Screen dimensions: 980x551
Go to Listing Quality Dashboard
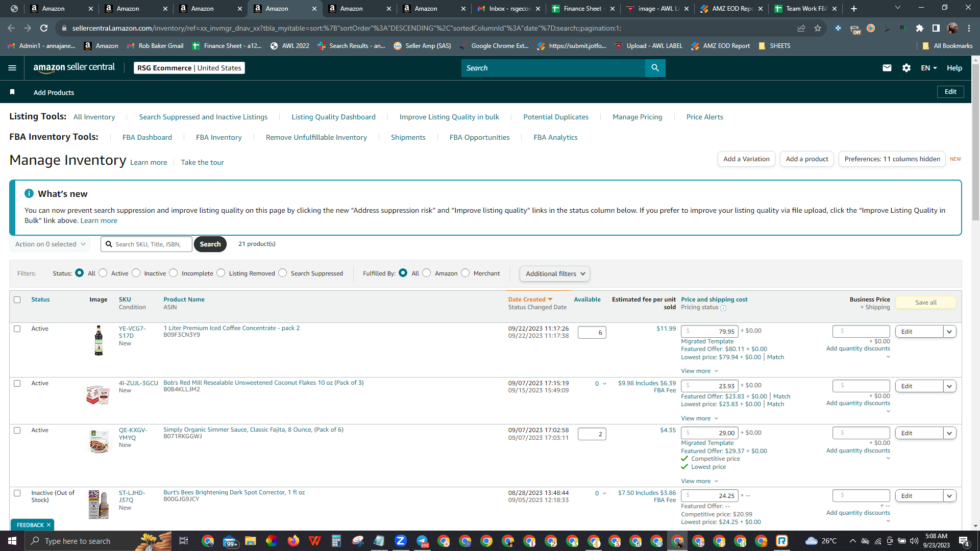333,117
